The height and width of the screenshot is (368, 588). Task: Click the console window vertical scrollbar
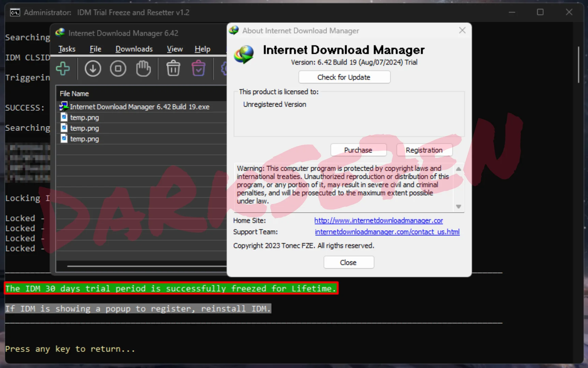(x=578, y=65)
